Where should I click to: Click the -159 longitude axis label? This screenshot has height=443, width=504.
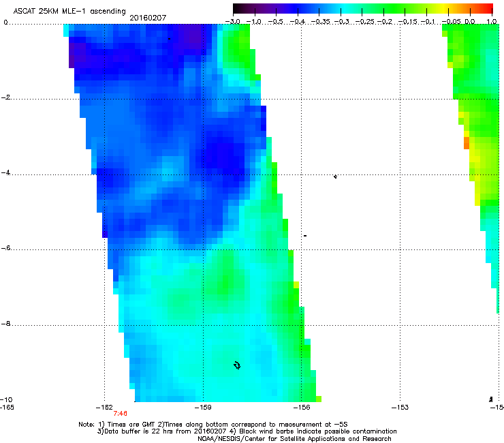coord(203,408)
